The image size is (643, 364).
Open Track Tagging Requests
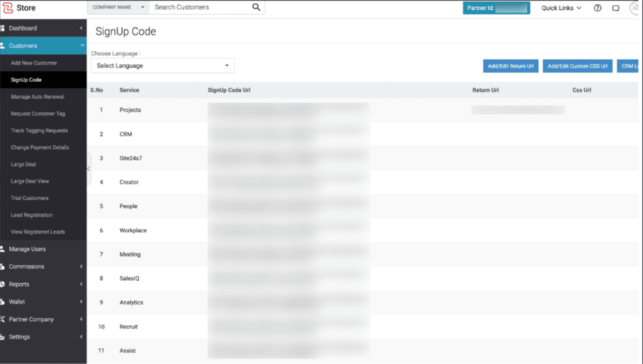(39, 131)
